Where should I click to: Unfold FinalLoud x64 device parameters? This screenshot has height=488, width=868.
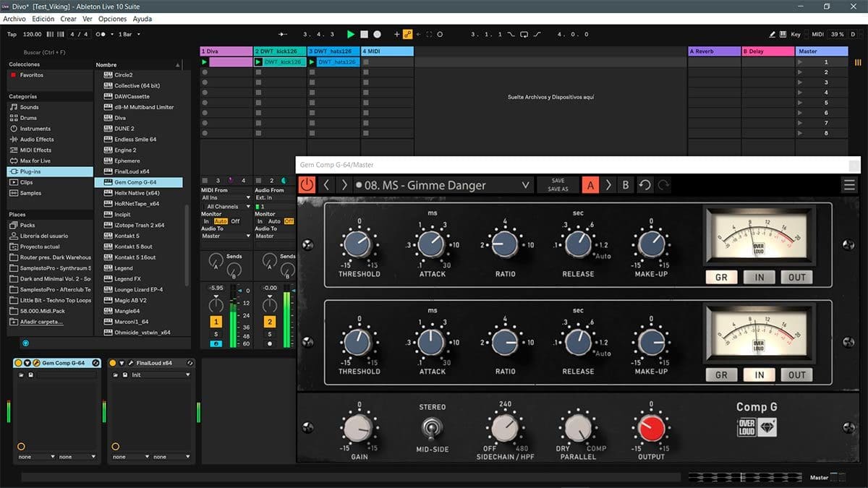point(121,363)
